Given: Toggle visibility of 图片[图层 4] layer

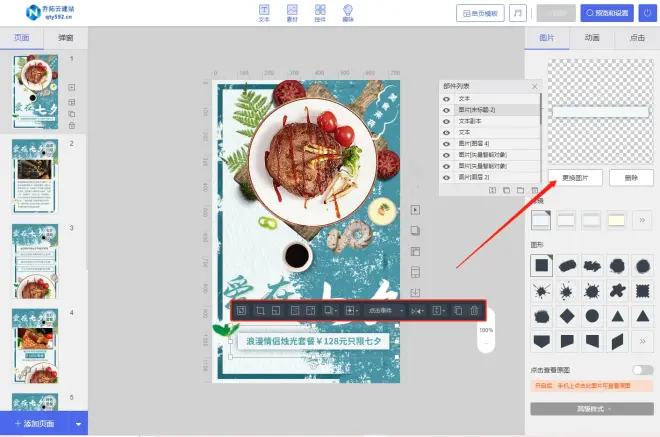Looking at the screenshot, I should coord(446,144).
